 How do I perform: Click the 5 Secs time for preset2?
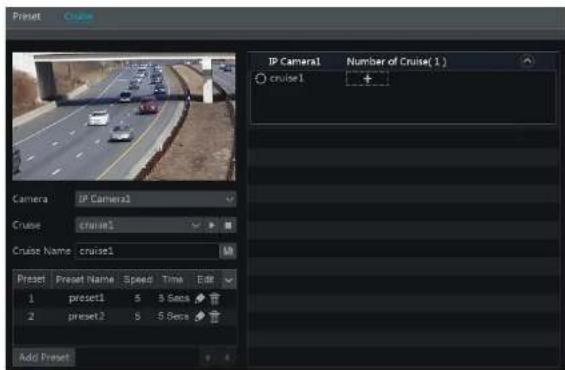174,317
